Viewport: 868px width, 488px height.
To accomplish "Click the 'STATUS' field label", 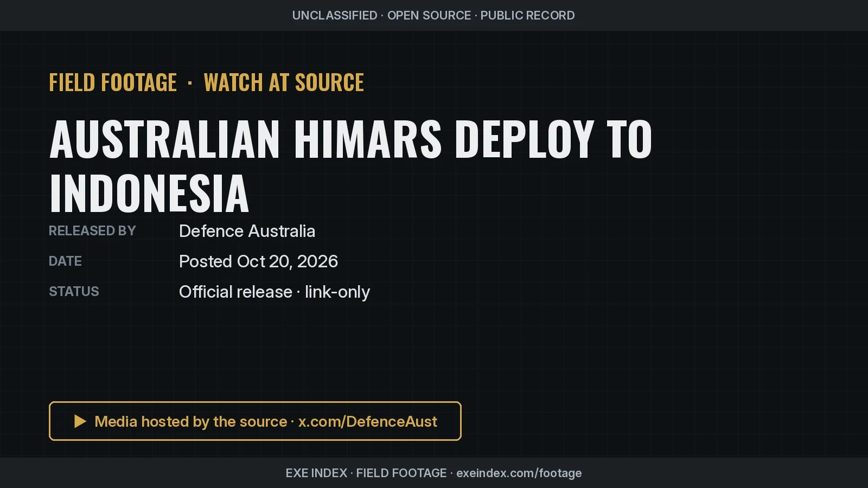I will (74, 292).
